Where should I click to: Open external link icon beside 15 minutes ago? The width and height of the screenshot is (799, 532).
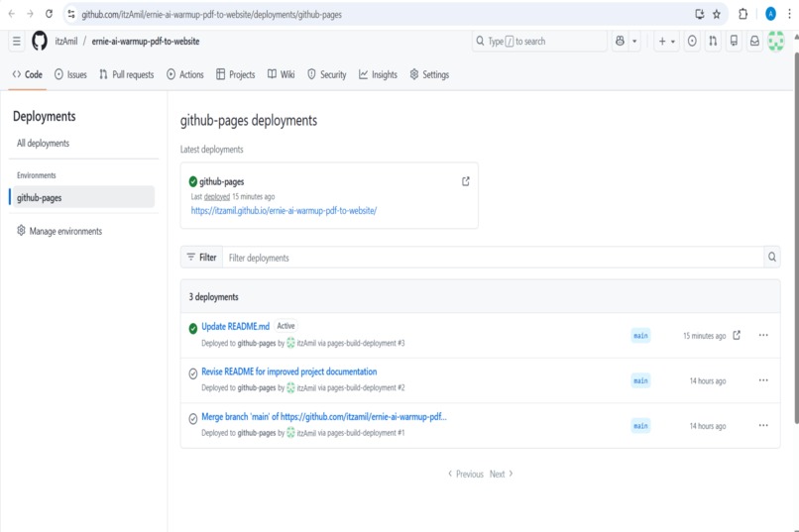[737, 335]
